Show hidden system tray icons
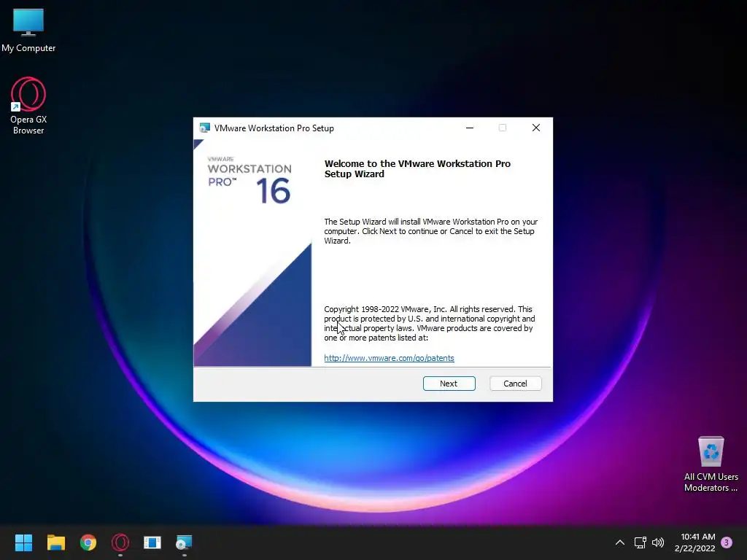747x560 pixels. [x=620, y=542]
